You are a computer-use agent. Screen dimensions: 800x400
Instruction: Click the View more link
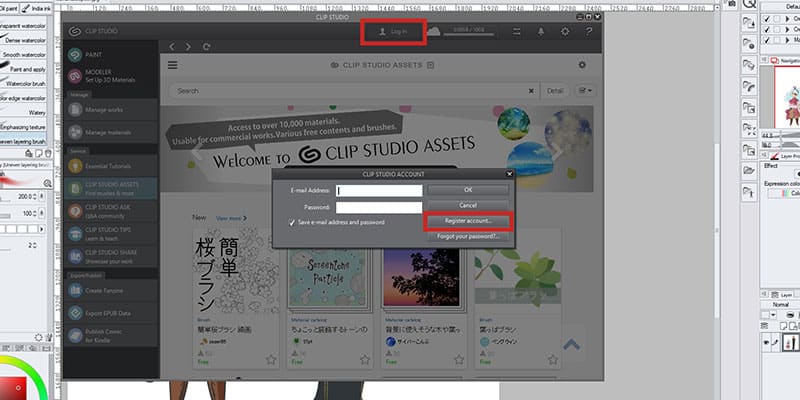pos(231,218)
